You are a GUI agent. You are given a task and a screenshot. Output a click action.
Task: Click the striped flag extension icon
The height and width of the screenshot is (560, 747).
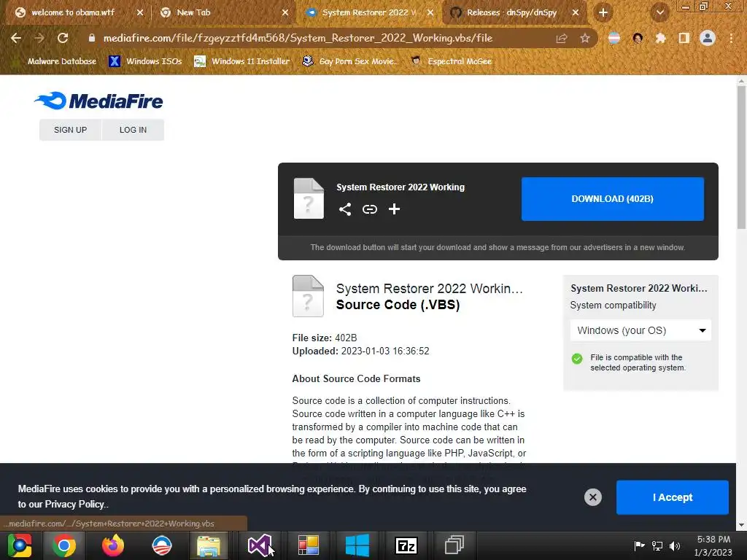click(614, 38)
